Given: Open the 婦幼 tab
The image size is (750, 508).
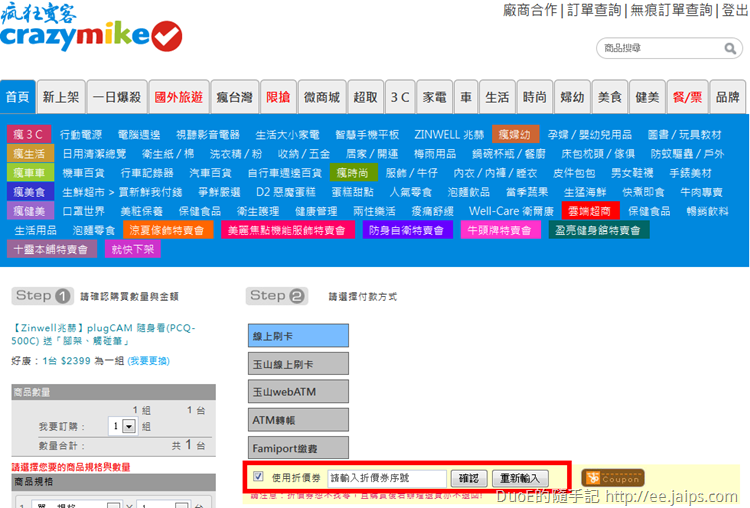Looking at the screenshot, I should coord(572,97).
